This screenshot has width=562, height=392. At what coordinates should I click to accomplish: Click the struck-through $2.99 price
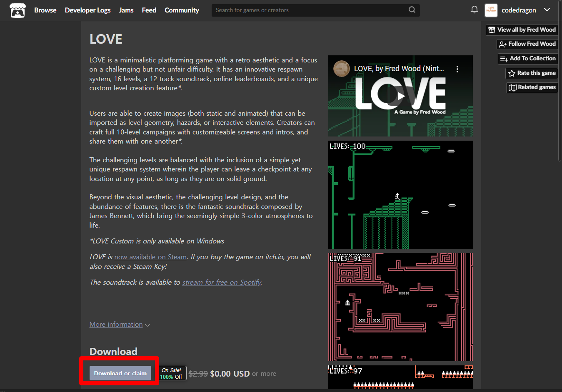pyautogui.click(x=198, y=374)
